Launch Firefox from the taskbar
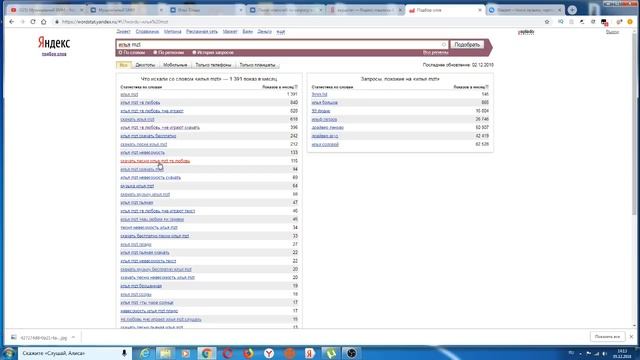The height and width of the screenshot is (360, 640). (248, 353)
